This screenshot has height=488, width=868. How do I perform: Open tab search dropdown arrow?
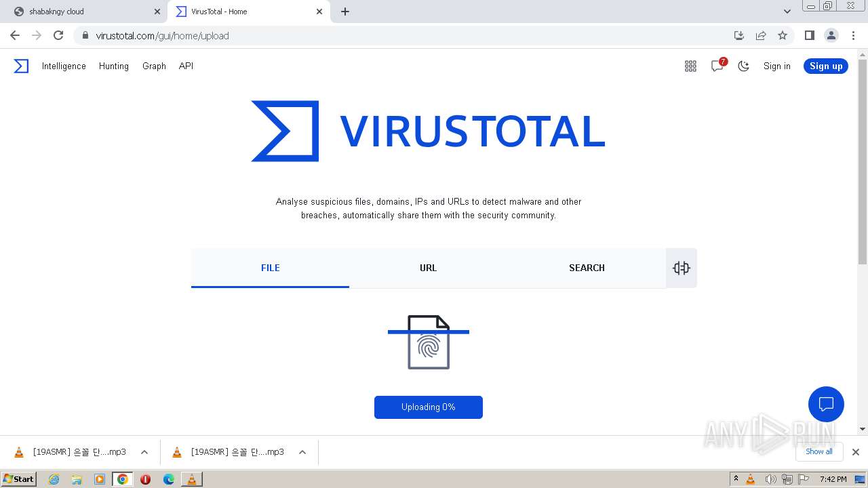pyautogui.click(x=787, y=12)
